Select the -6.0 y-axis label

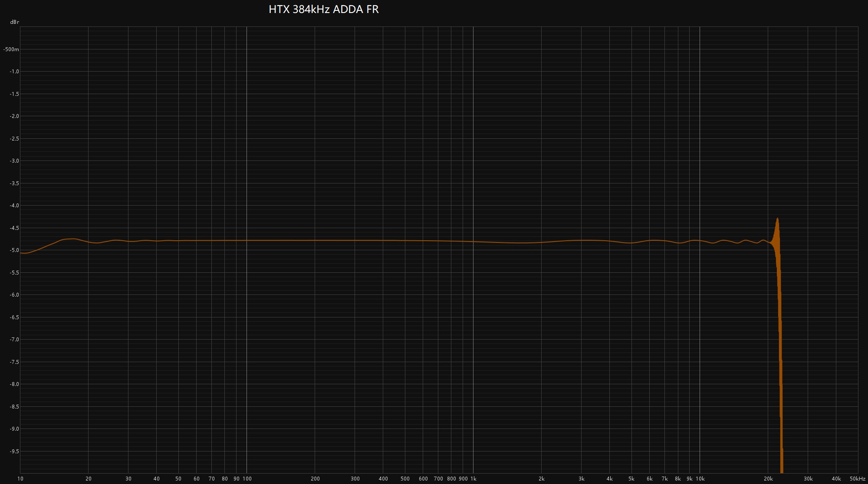[x=14, y=295]
